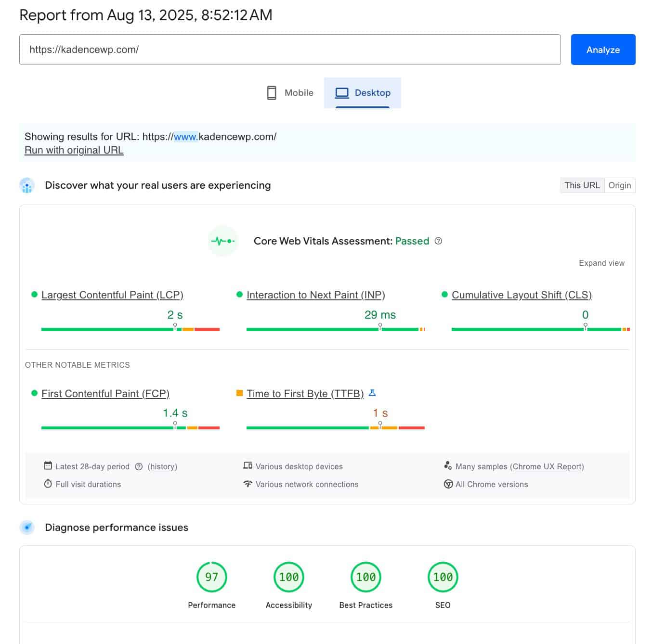Click the FCP distribution bar

pos(130,427)
